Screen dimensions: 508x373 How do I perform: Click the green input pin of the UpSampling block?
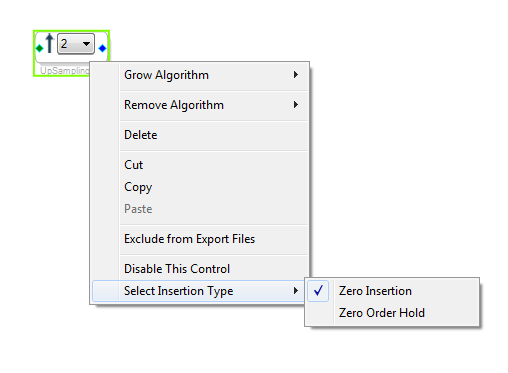tap(39, 49)
